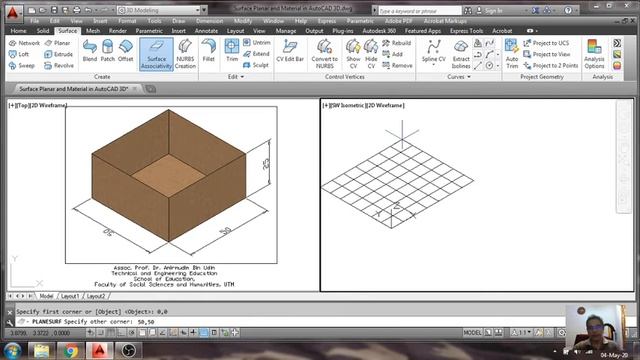Click Remove control vertices
This screenshot has height=360, width=640.
tap(397, 65)
